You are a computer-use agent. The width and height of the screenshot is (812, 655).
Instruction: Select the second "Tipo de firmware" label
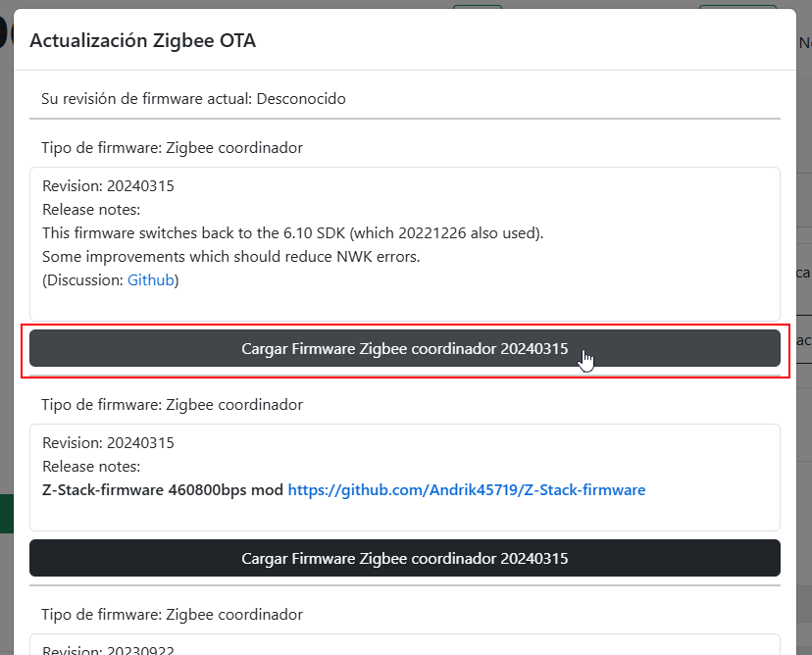(x=172, y=404)
